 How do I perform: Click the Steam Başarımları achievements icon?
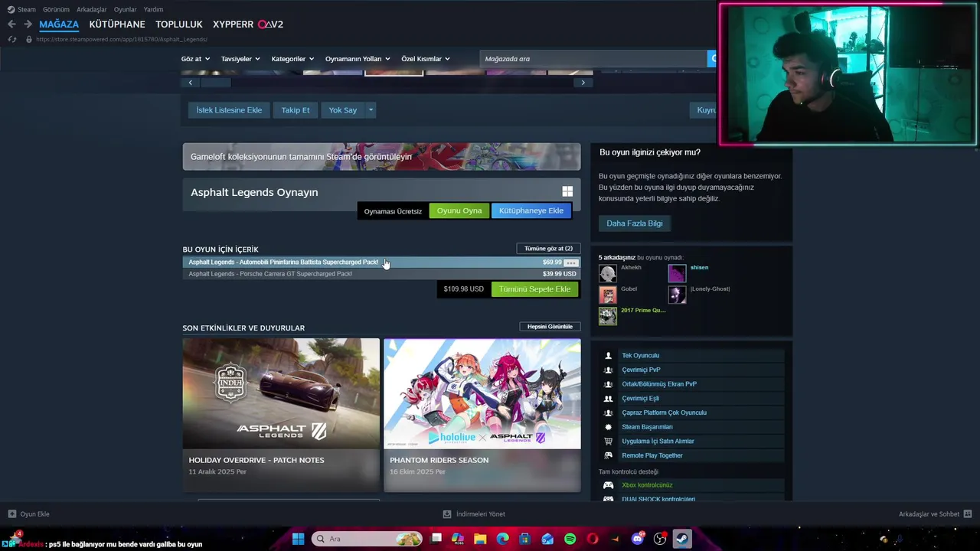(x=609, y=427)
